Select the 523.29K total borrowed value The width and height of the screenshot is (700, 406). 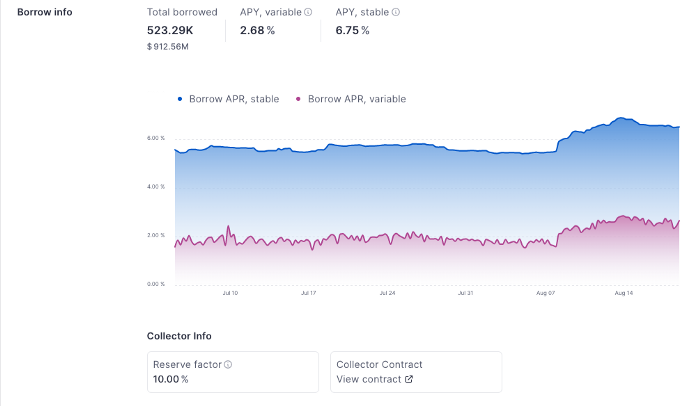pyautogui.click(x=170, y=30)
